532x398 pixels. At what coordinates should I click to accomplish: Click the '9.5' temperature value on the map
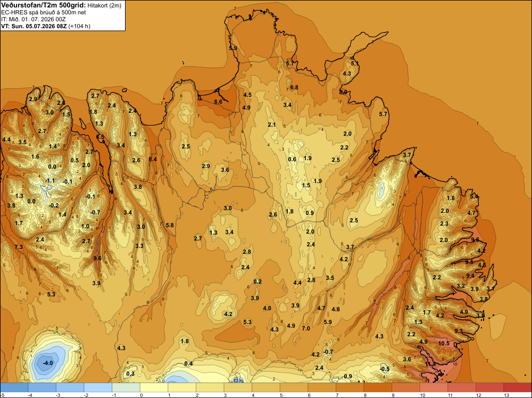469,262
